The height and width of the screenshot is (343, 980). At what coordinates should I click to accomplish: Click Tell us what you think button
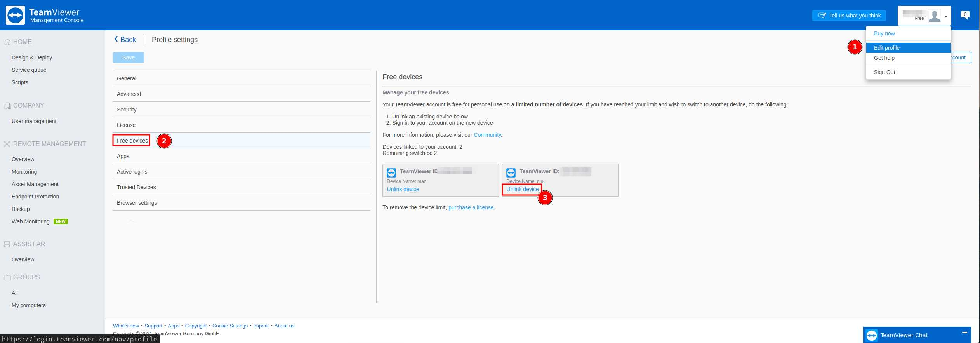[x=849, y=16]
